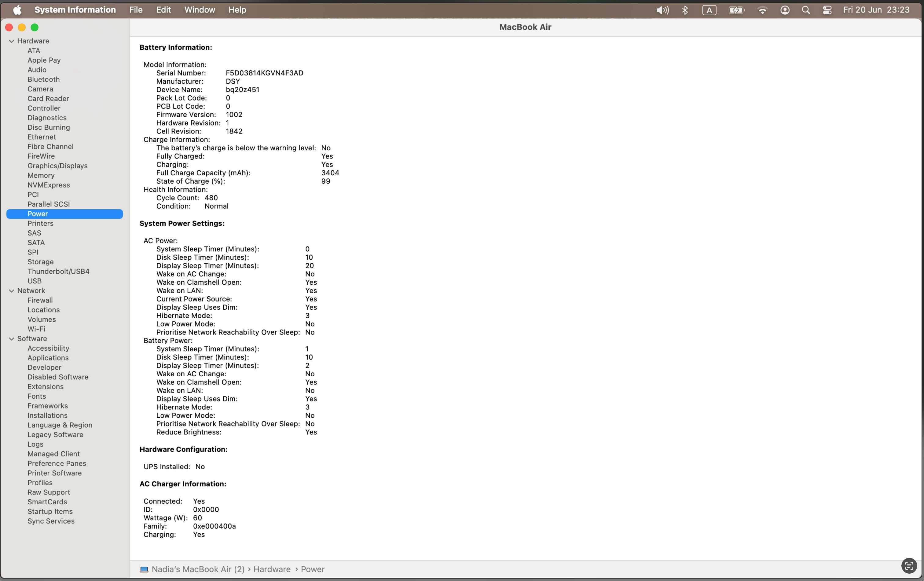
Task: Select Graphics/Displays in the sidebar
Action: [x=57, y=166]
